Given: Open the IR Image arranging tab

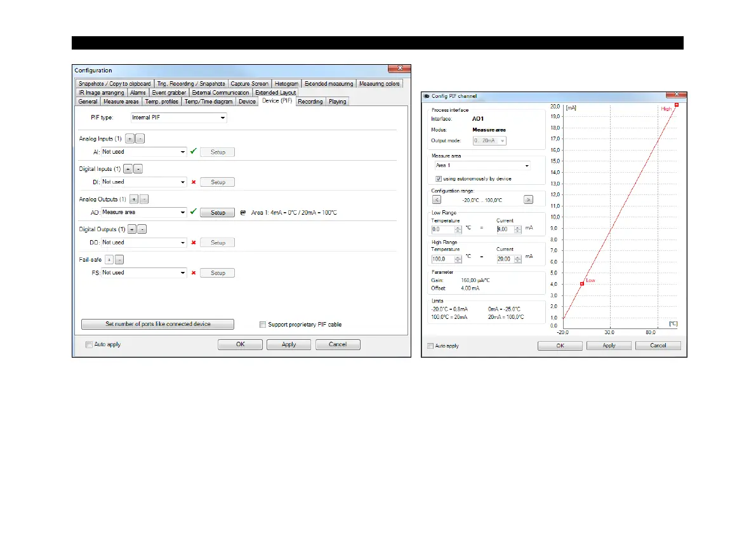Looking at the screenshot, I should (102, 93).
